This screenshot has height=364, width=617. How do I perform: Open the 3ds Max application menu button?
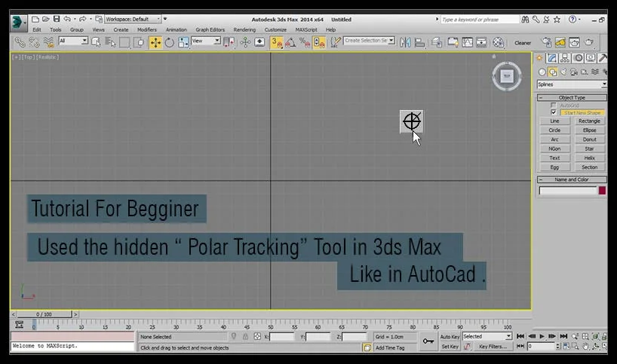tap(19, 23)
